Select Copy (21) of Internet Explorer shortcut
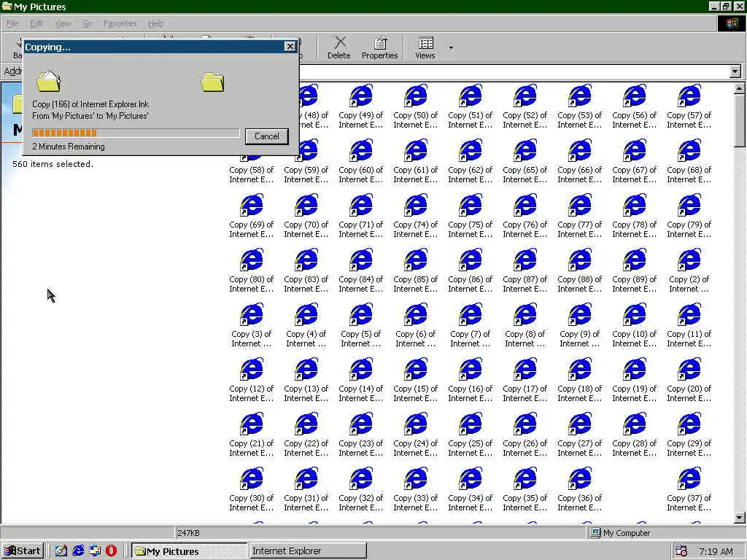 252,435
